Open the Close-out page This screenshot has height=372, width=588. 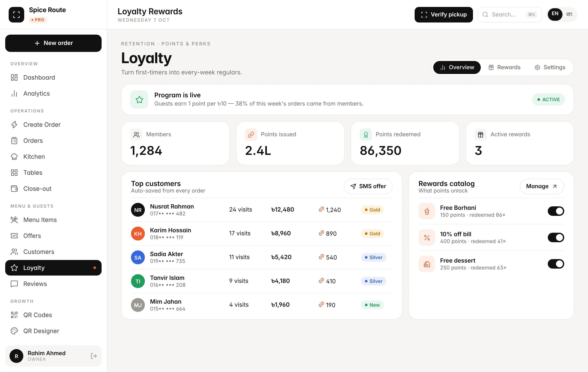[x=53, y=189]
